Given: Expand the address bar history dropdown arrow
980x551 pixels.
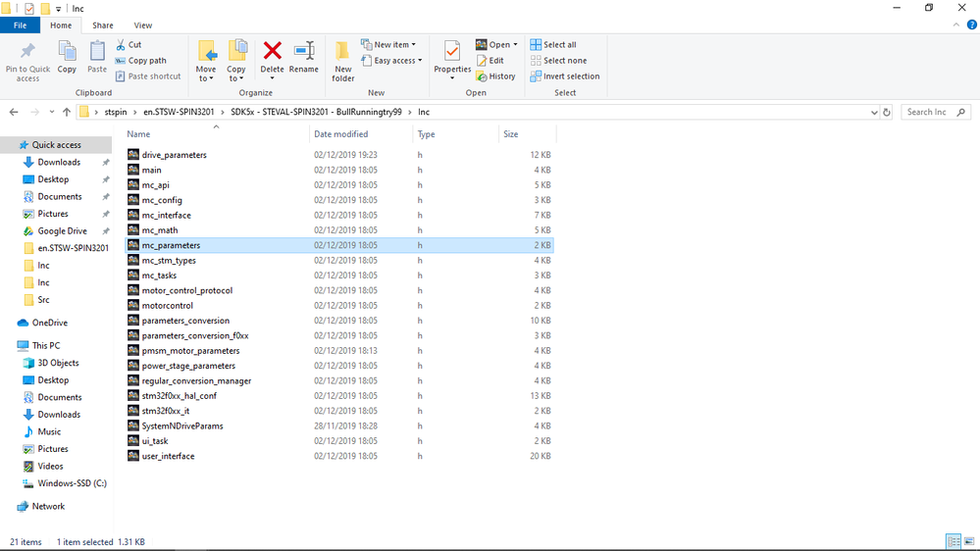Looking at the screenshot, I should coord(874,113).
